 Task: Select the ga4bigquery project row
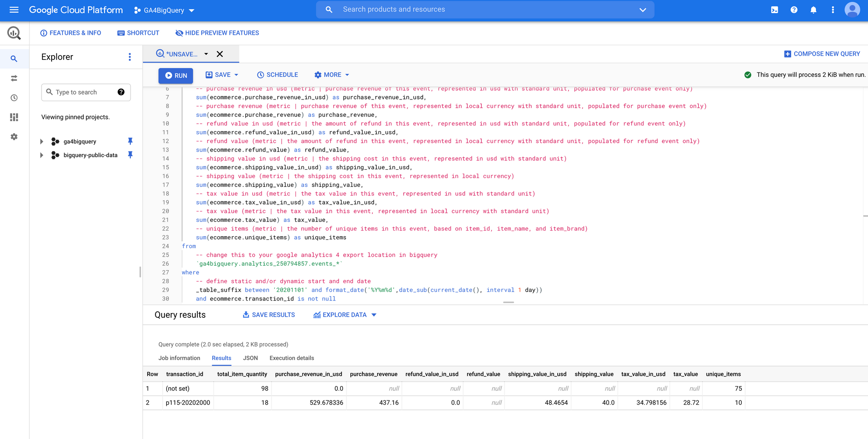80,142
